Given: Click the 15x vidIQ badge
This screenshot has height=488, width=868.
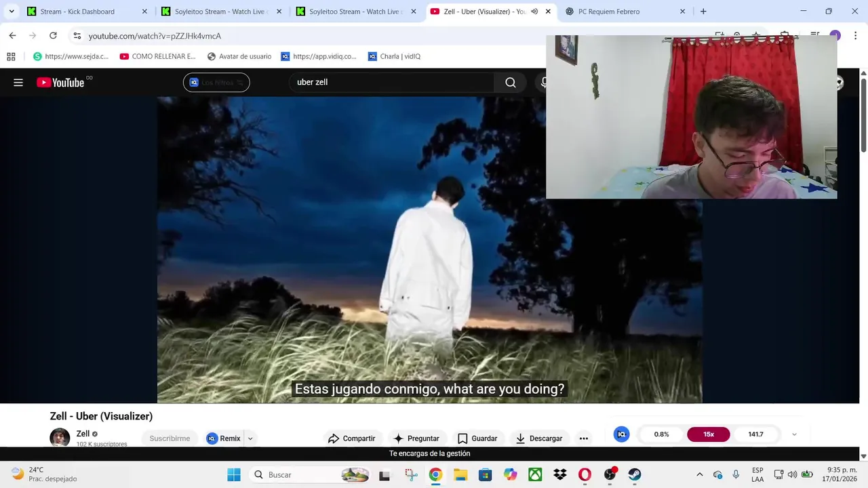Looking at the screenshot, I should [709, 434].
